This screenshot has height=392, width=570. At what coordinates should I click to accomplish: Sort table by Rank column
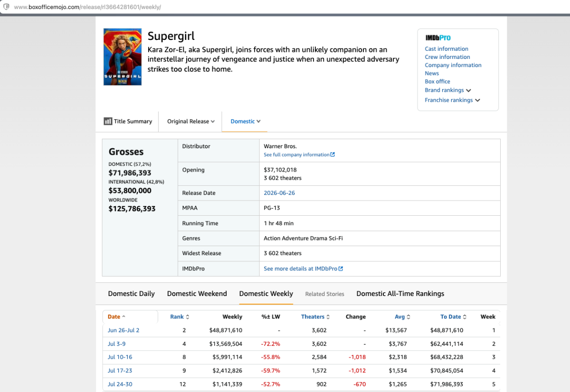click(180, 316)
